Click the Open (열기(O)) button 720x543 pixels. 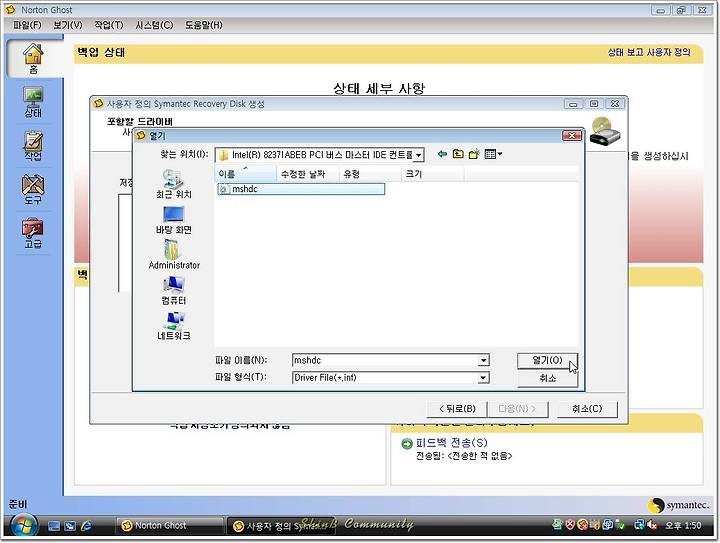coord(547,360)
